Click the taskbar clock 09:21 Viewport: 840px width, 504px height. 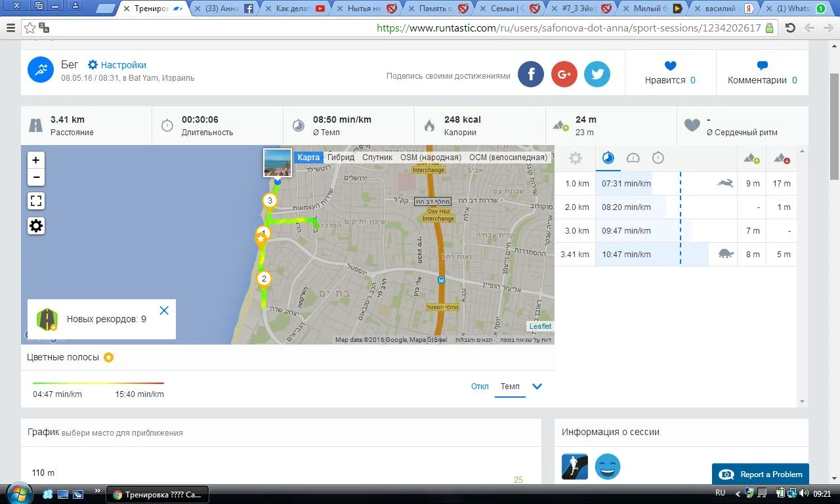point(822,494)
